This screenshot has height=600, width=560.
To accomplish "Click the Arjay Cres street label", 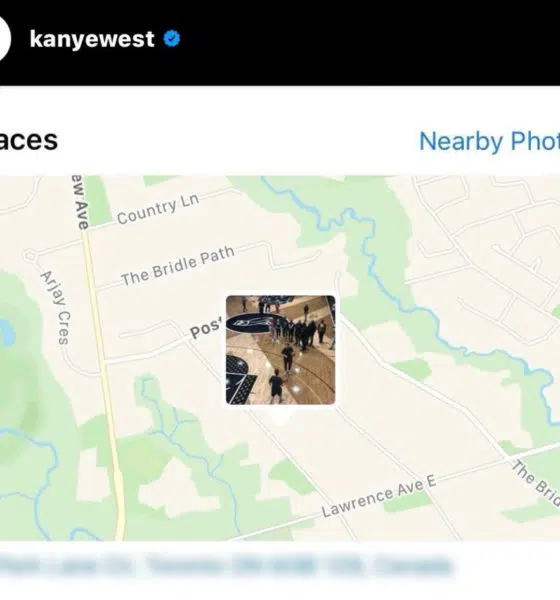I will click(56, 308).
